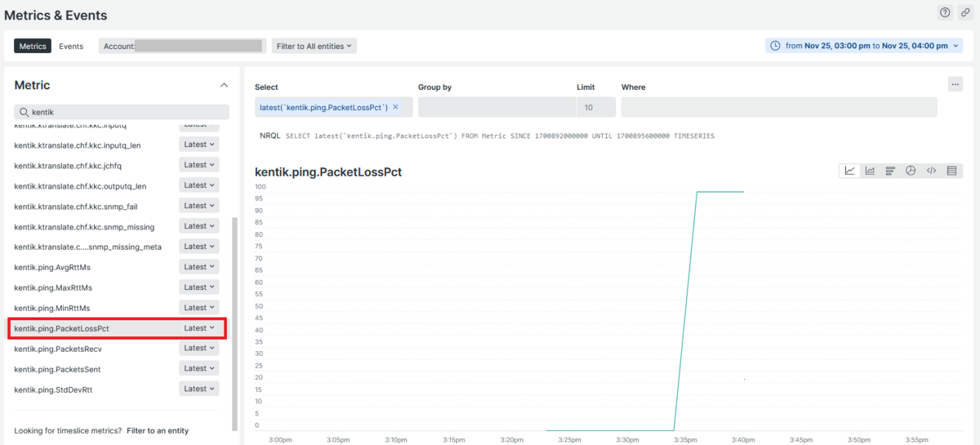Click the 3:35pm x-axis label
The width and height of the screenshot is (980, 445).
pos(684,439)
